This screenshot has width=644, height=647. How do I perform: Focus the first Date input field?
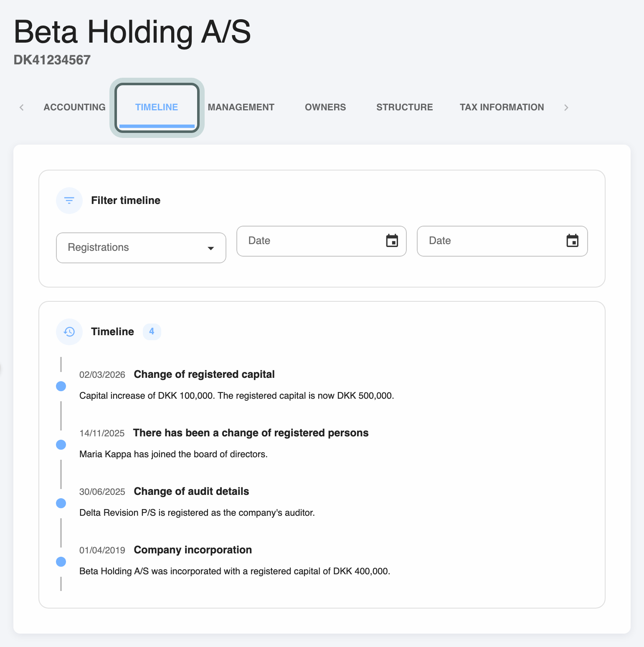coord(322,241)
